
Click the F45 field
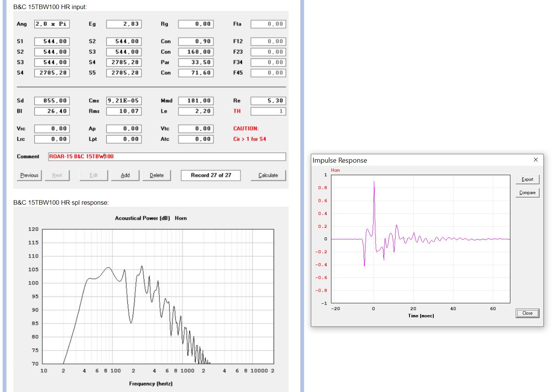point(268,73)
